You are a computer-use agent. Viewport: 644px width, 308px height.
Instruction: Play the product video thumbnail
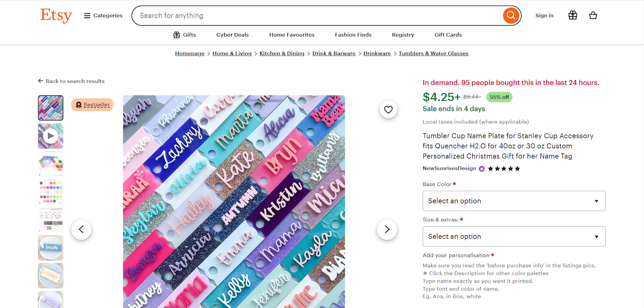pos(51,136)
